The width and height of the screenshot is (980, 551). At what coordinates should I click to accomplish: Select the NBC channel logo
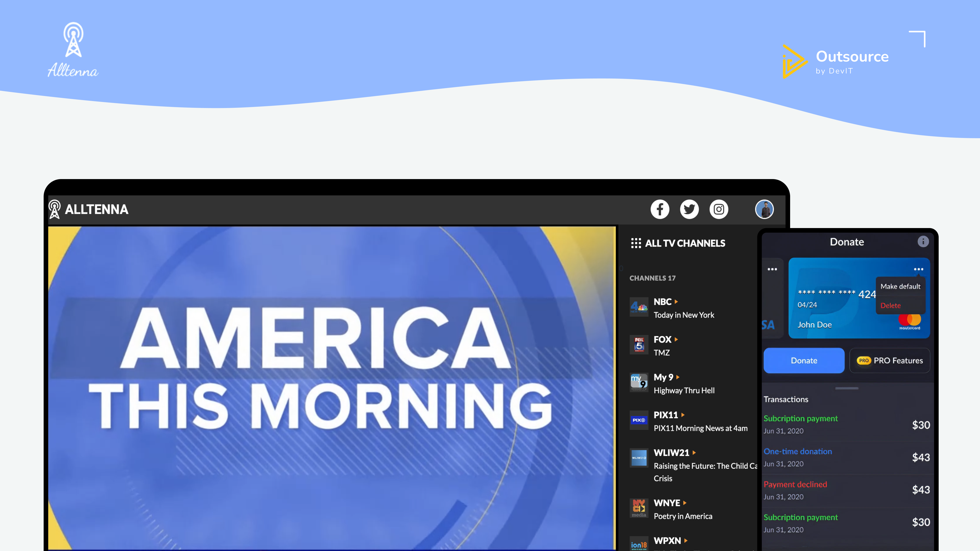[639, 307]
